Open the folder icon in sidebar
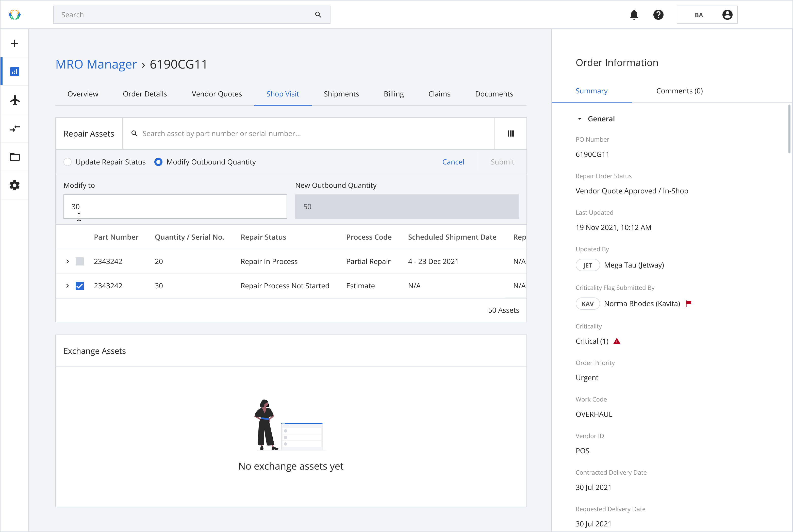Image resolution: width=793 pixels, height=532 pixels. tap(14, 157)
